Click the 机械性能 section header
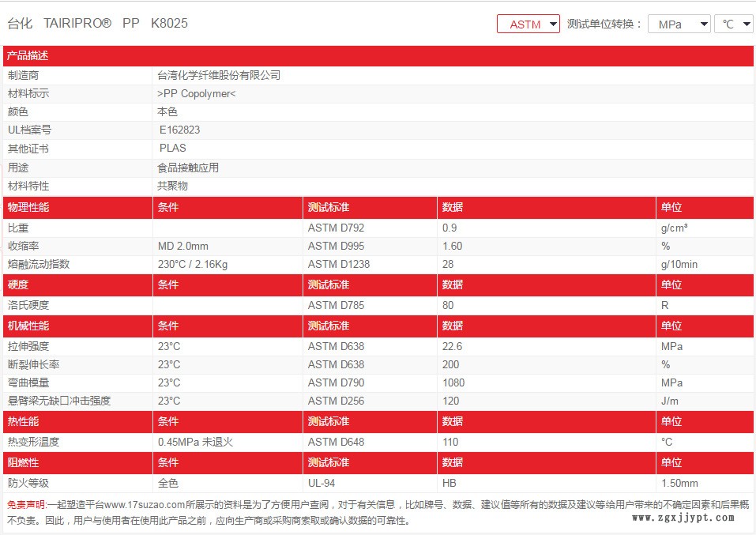 click(28, 326)
